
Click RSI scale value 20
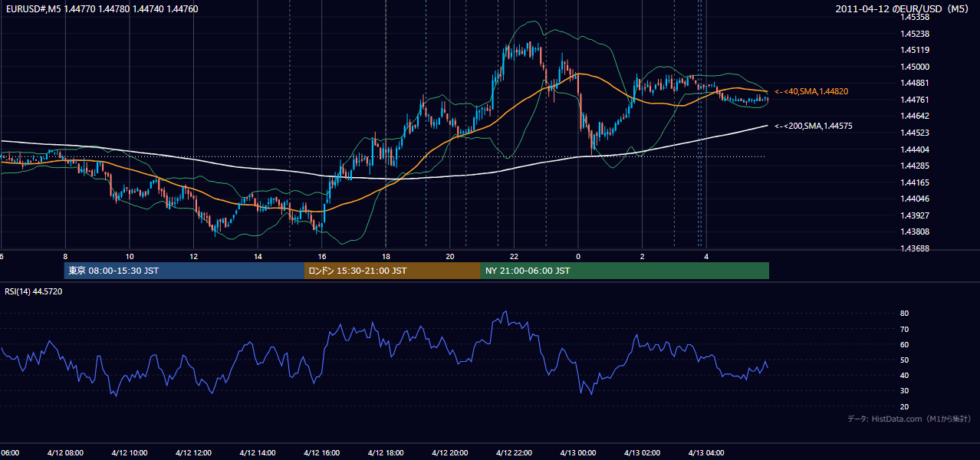click(905, 407)
